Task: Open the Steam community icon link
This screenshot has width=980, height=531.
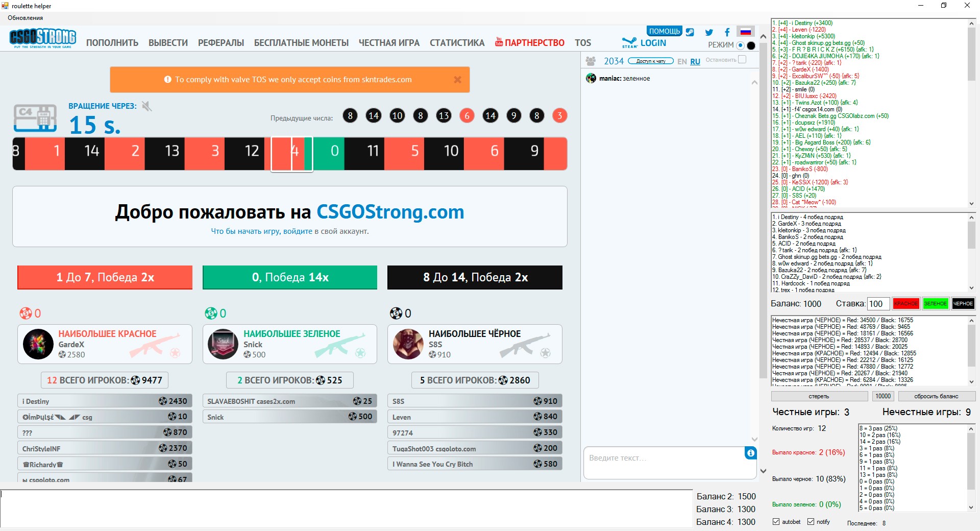Action: click(690, 32)
